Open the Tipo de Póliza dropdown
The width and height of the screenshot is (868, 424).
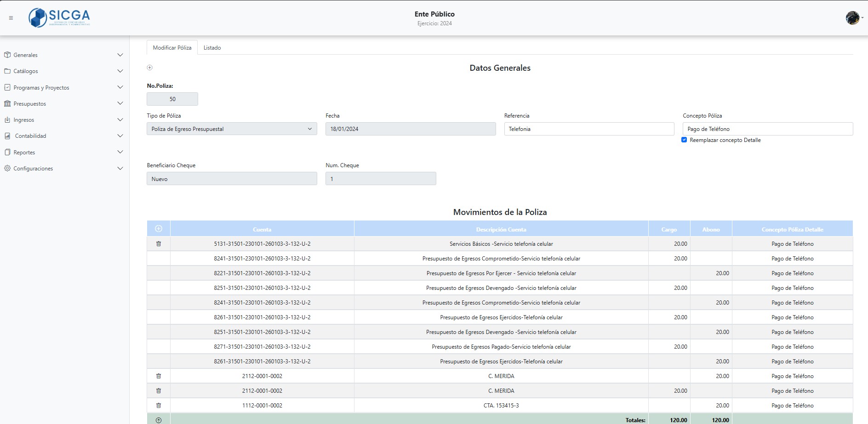[x=232, y=129]
